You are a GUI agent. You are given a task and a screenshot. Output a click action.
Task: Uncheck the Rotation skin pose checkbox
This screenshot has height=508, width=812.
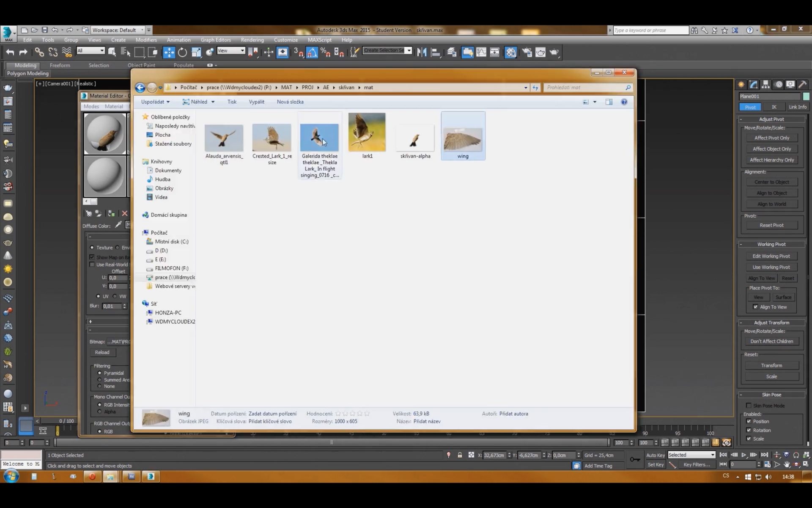pos(749,430)
